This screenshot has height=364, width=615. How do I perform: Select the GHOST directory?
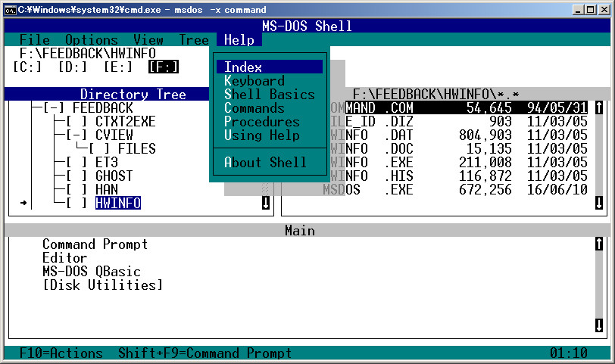(114, 176)
